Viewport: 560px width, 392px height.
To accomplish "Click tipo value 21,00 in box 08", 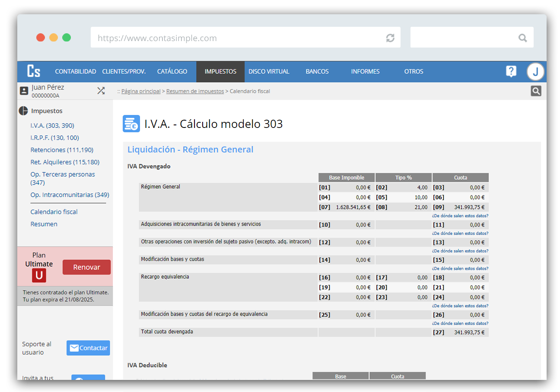I will click(x=421, y=207).
